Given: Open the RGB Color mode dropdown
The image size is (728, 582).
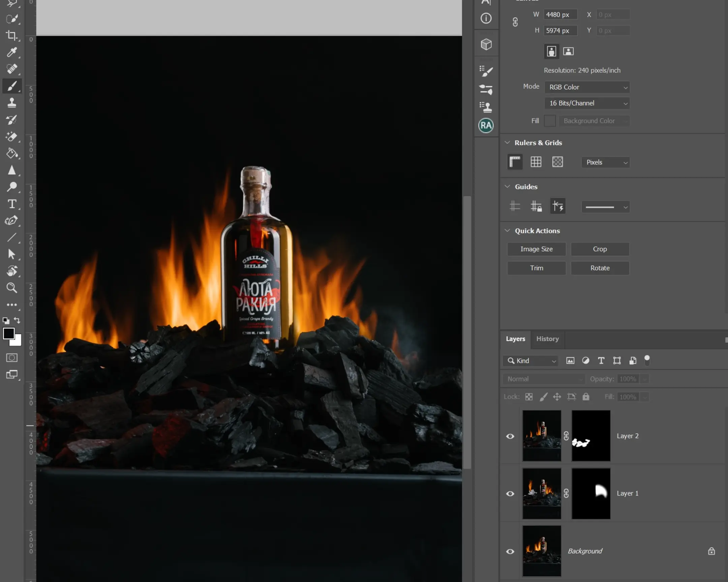Looking at the screenshot, I should [587, 87].
